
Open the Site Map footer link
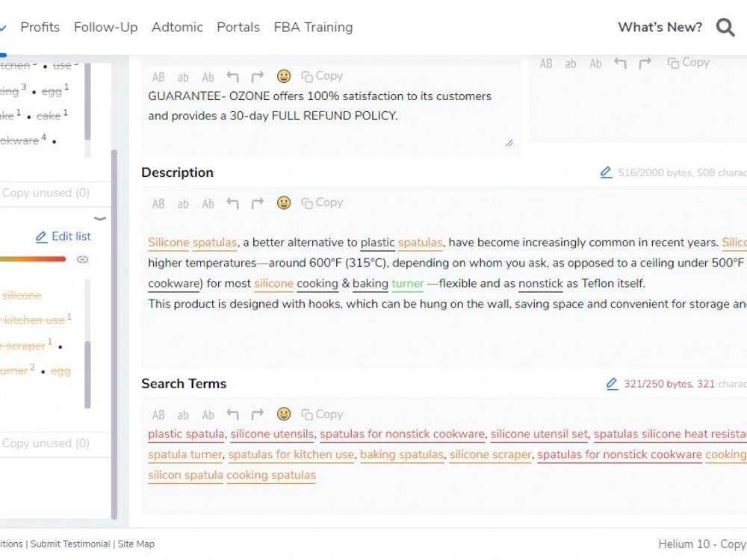pyautogui.click(x=136, y=544)
